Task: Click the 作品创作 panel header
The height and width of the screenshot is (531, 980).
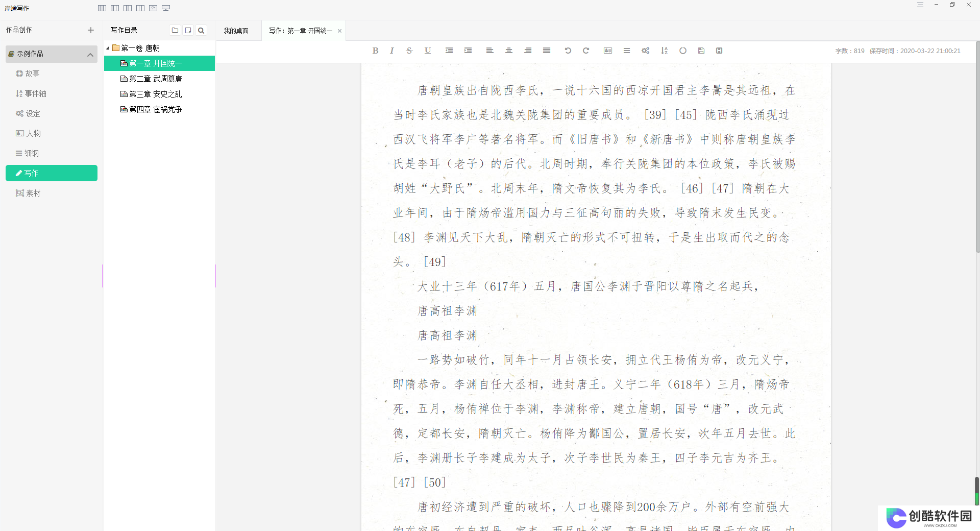Action: (x=19, y=30)
